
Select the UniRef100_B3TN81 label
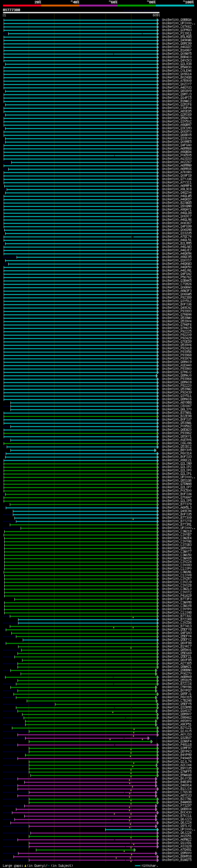pyautogui.click(x=177, y=413)
